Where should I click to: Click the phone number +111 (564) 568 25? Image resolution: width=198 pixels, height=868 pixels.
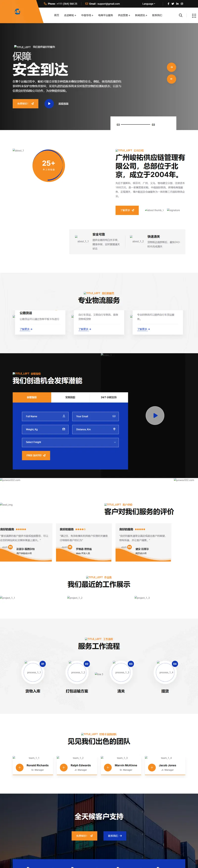[67, 4]
